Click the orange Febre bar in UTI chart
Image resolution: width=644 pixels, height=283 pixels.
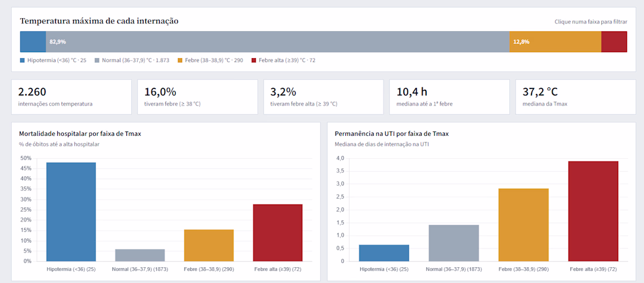pos(523,225)
